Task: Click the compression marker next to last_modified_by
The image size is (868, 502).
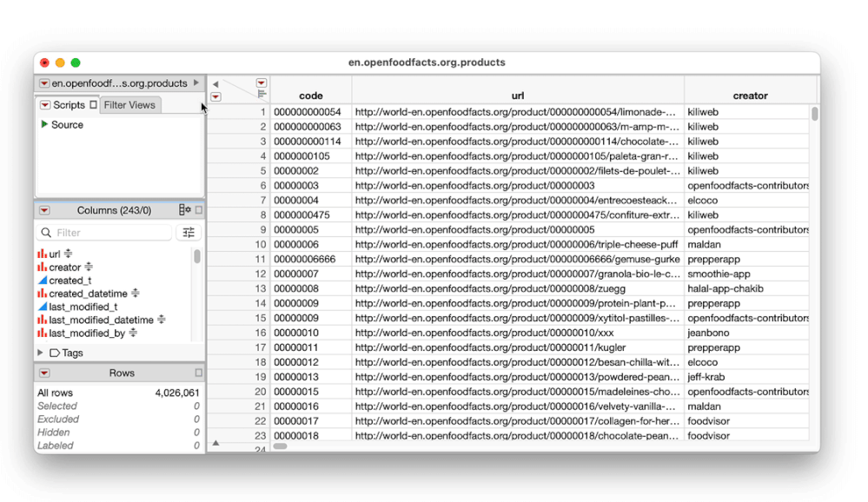Action: coord(133,333)
